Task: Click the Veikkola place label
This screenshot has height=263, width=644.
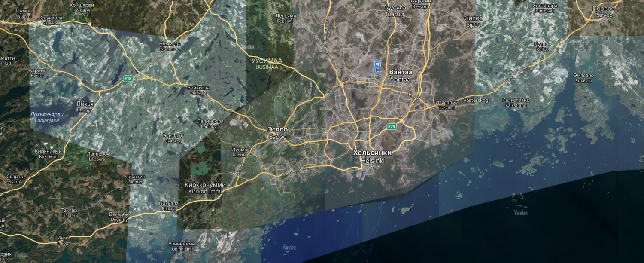Action: tap(198, 90)
